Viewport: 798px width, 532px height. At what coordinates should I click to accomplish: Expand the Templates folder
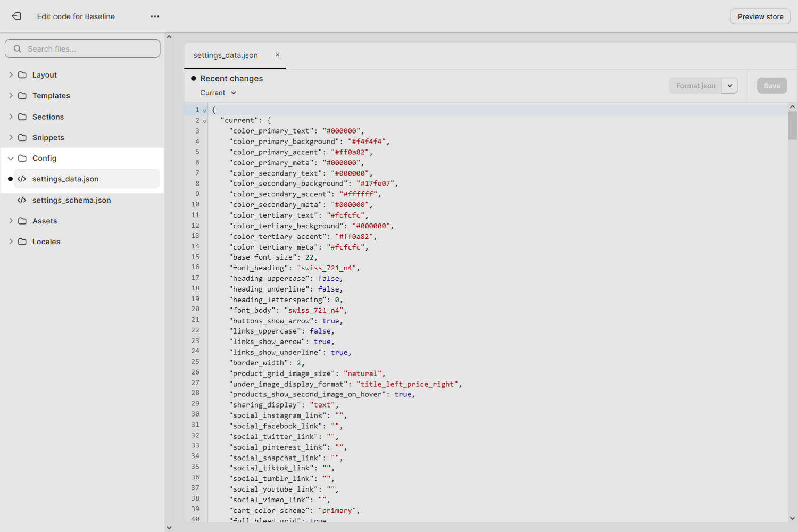[x=11, y=95]
